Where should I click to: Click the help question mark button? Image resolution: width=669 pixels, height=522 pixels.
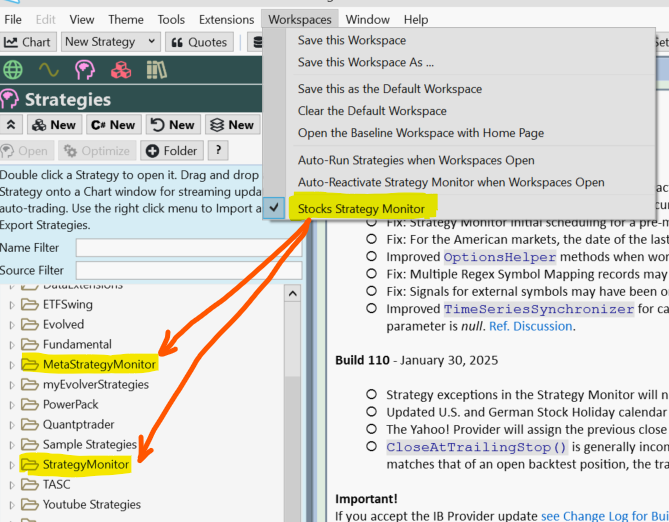tap(216, 151)
